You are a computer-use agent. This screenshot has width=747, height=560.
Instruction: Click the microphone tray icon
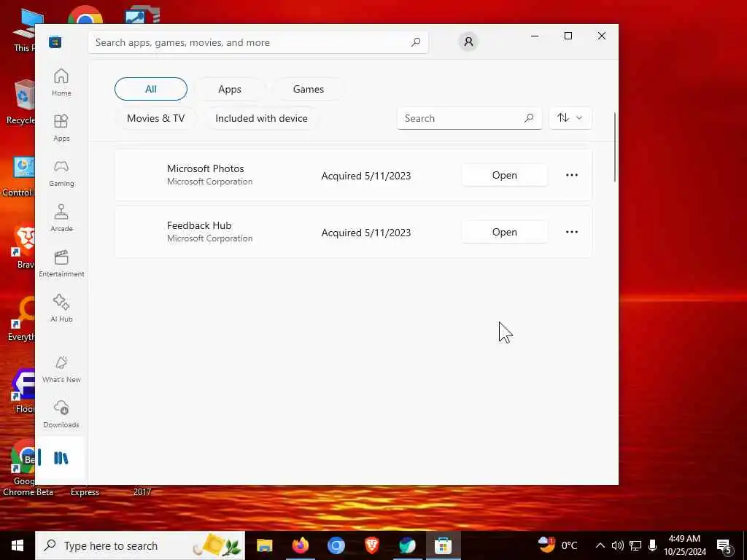(652, 545)
